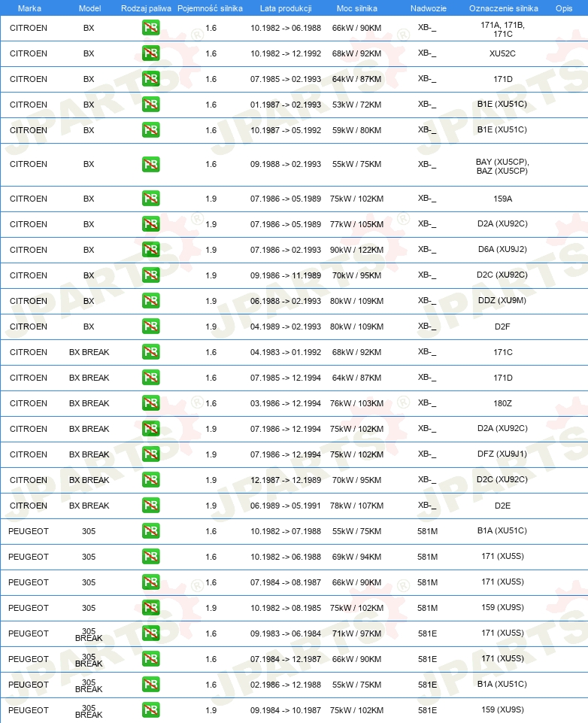
Task: Select engine code 159A
Action: pos(503,199)
